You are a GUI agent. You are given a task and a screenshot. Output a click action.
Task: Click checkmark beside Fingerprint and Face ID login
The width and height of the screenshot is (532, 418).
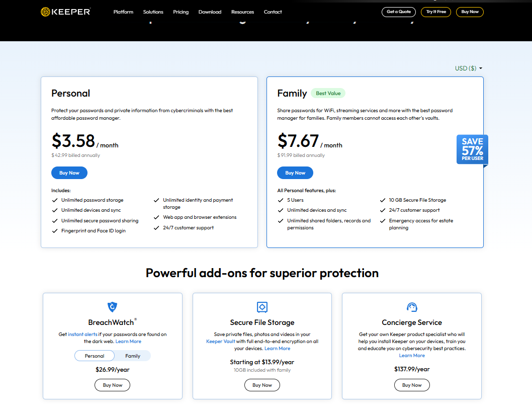click(x=55, y=231)
